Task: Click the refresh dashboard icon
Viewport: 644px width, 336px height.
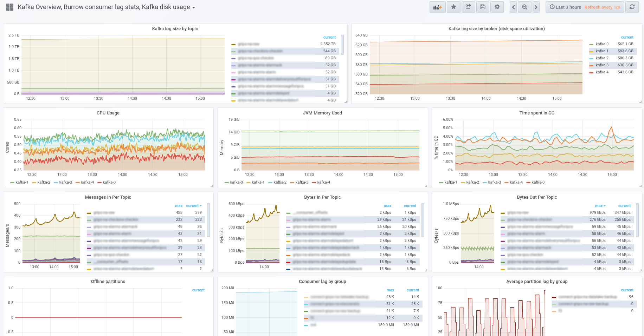Action: tap(632, 7)
